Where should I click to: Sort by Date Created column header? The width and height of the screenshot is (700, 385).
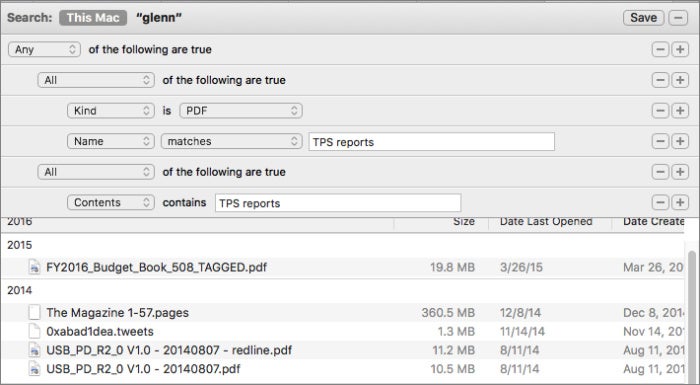653,222
